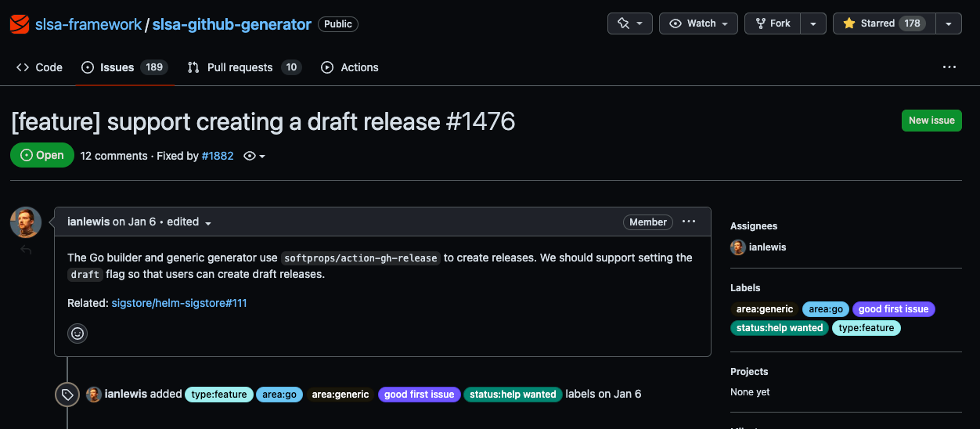Open the repository nav overflow menu
The height and width of the screenshot is (429, 980).
[949, 67]
